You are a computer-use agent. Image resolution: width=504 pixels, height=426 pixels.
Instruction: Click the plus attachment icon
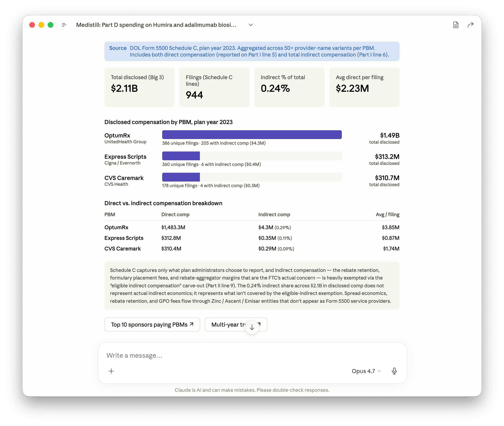click(111, 371)
